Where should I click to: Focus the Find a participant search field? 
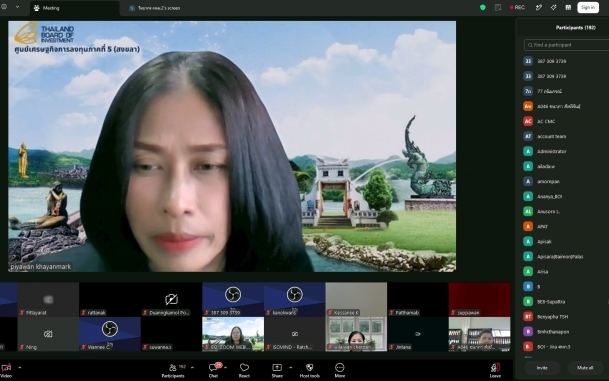566,45
